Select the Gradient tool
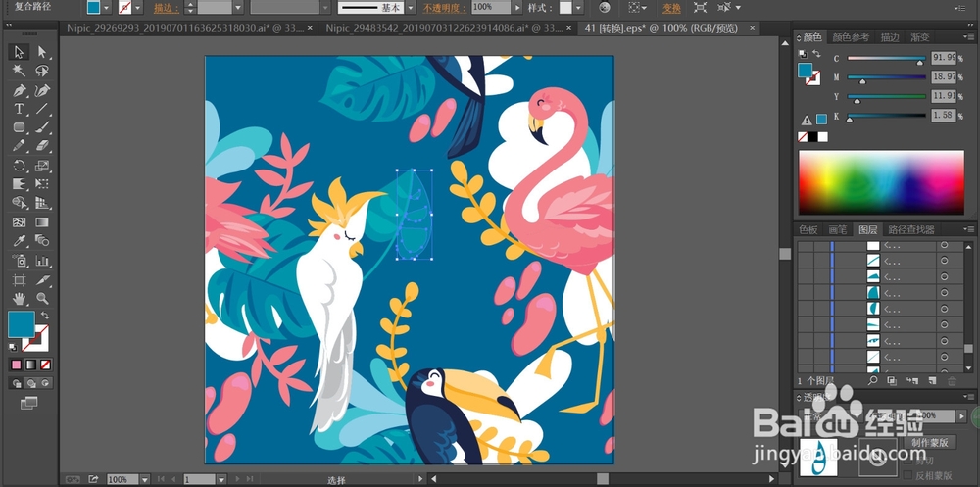Image resolution: width=980 pixels, height=487 pixels. point(42,221)
